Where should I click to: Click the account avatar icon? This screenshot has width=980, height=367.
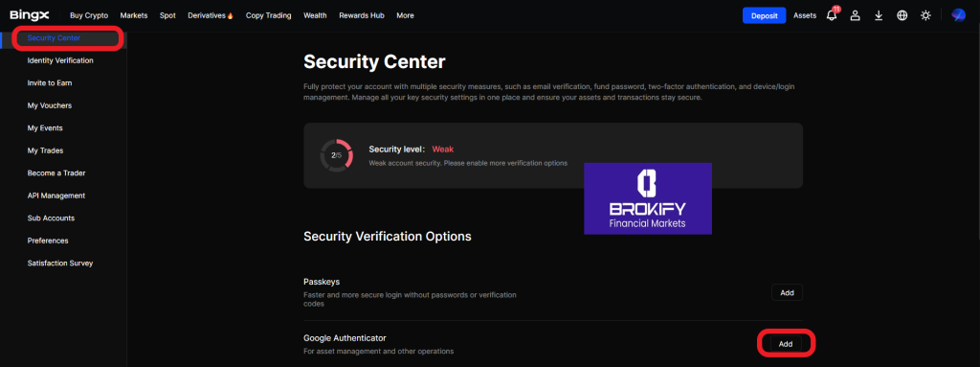click(958, 15)
